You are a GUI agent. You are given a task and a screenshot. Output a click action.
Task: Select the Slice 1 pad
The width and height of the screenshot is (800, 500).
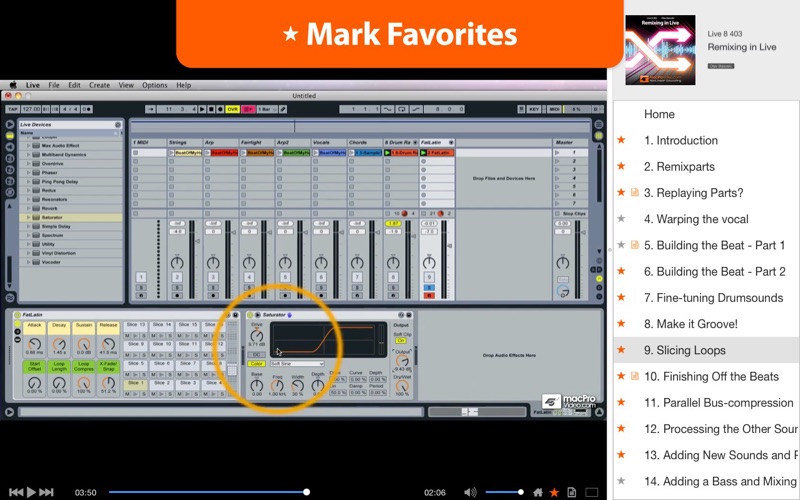(134, 383)
